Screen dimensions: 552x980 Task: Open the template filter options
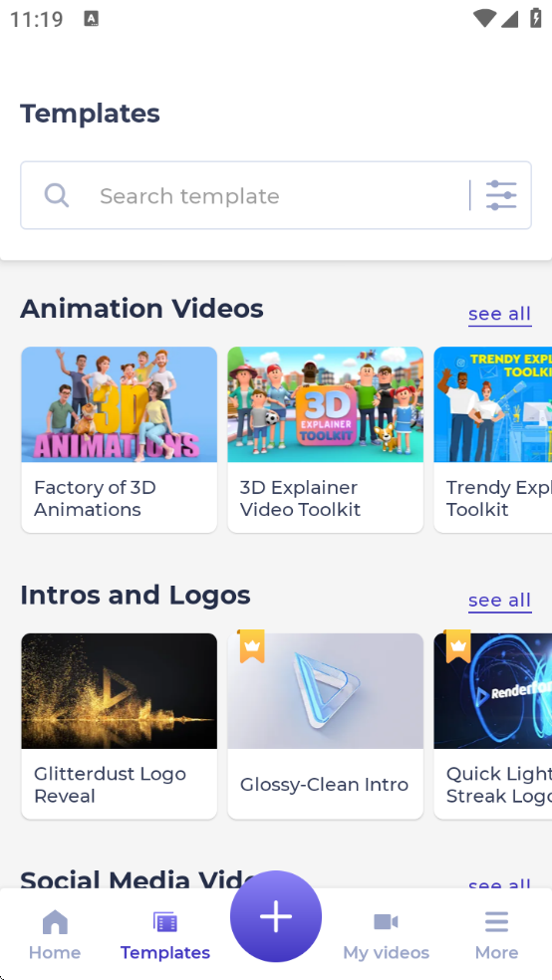pos(501,195)
